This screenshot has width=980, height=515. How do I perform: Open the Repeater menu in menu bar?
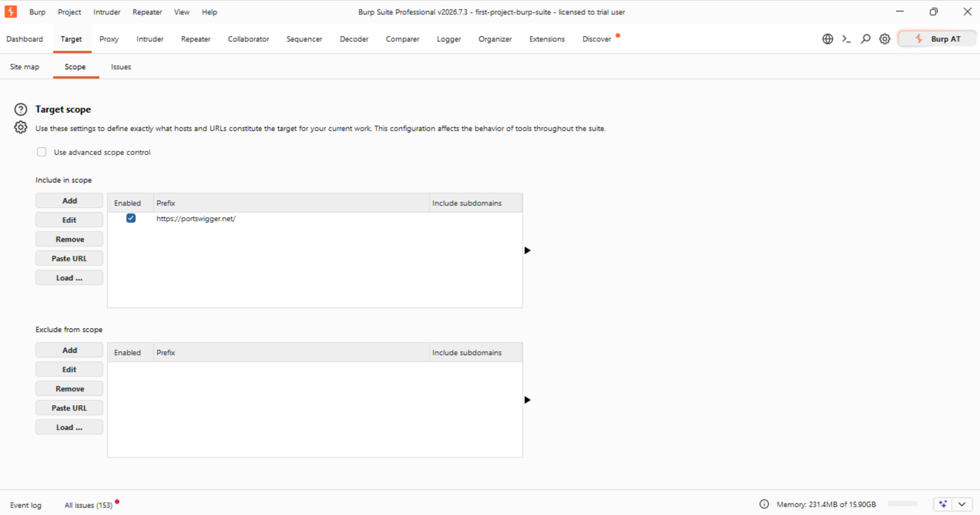147,12
